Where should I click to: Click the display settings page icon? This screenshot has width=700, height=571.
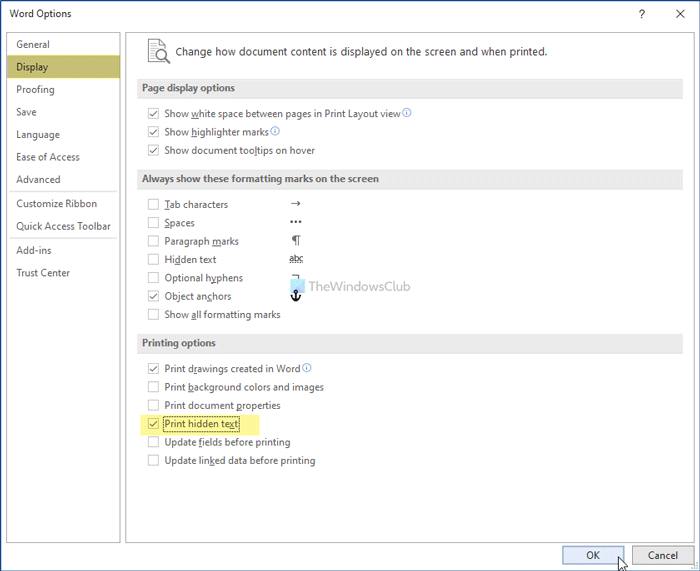pyautogui.click(x=158, y=51)
